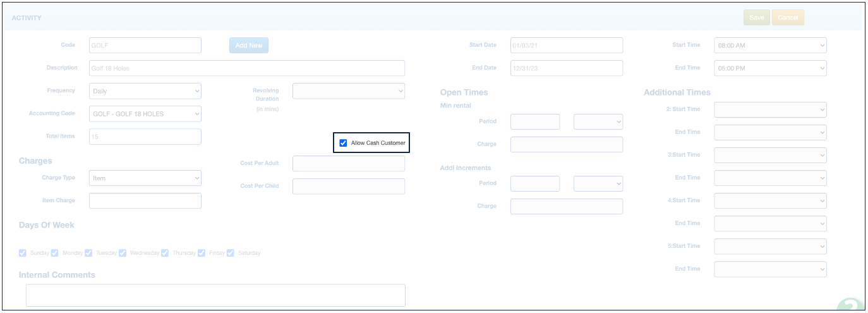Toggle the Allow Cash Customer checkbox

click(343, 143)
